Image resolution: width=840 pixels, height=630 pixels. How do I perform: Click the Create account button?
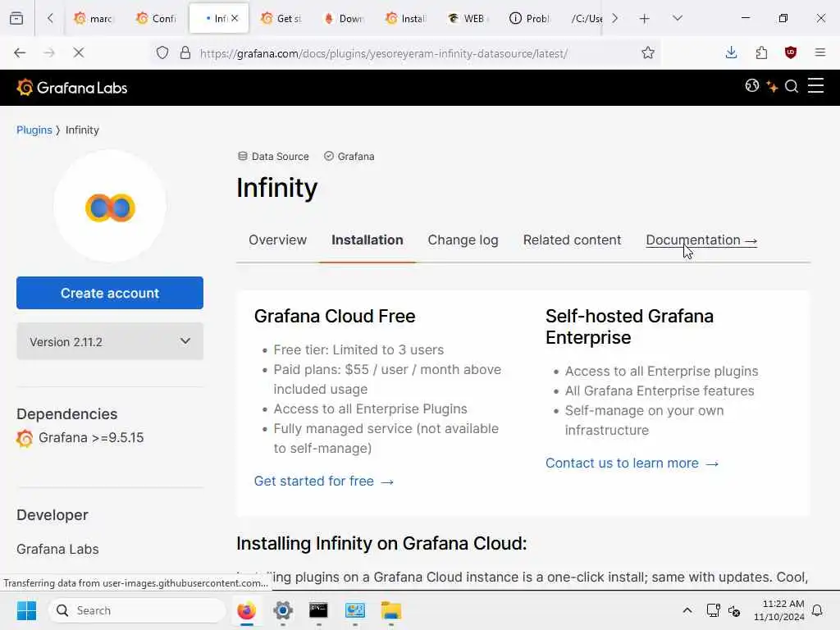coord(110,293)
